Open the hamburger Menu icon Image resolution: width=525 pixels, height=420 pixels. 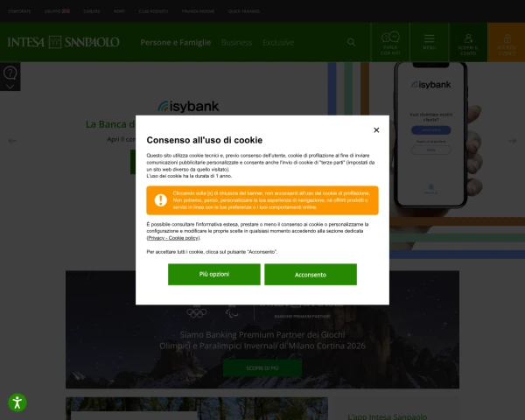click(x=430, y=43)
